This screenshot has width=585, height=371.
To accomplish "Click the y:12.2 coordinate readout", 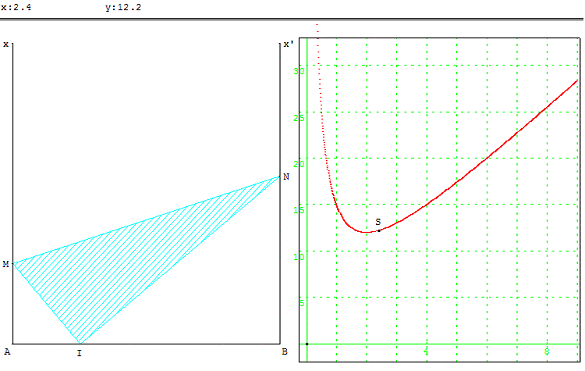I will [x=123, y=7].
